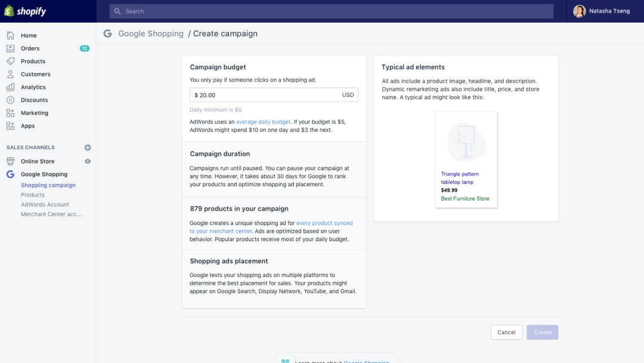Click Natasha Tseng's avatar picture
The width and height of the screenshot is (644, 363).
(x=579, y=11)
